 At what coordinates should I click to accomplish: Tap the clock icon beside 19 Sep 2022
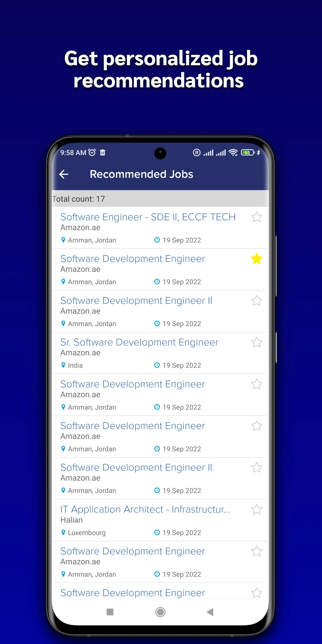pos(157,240)
